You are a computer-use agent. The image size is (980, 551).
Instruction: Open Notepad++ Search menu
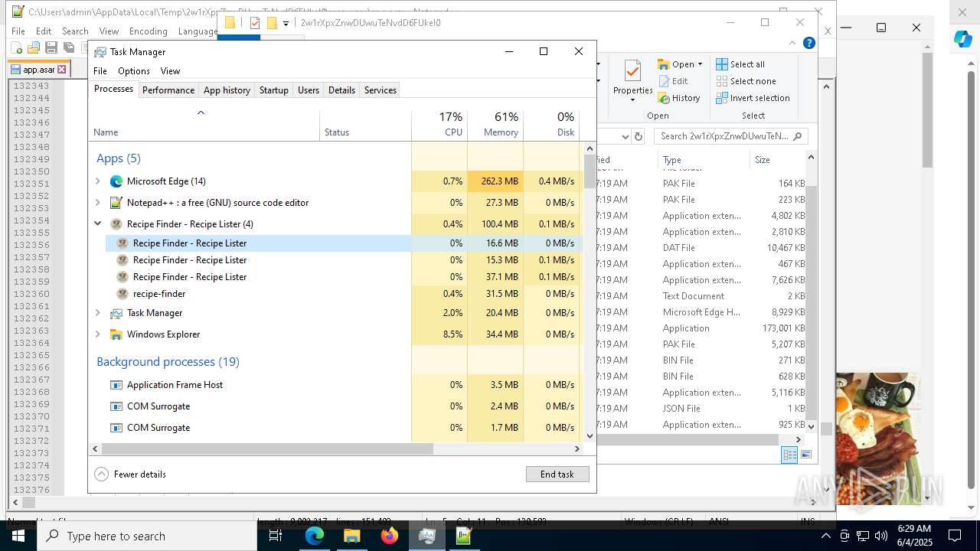[x=75, y=31]
